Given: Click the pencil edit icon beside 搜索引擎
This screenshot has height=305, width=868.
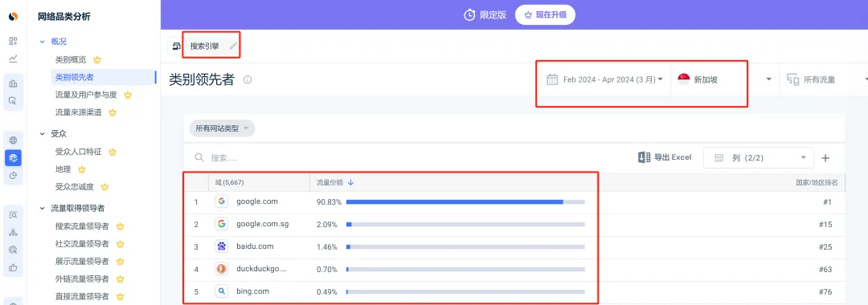Looking at the screenshot, I should pyautogui.click(x=234, y=47).
